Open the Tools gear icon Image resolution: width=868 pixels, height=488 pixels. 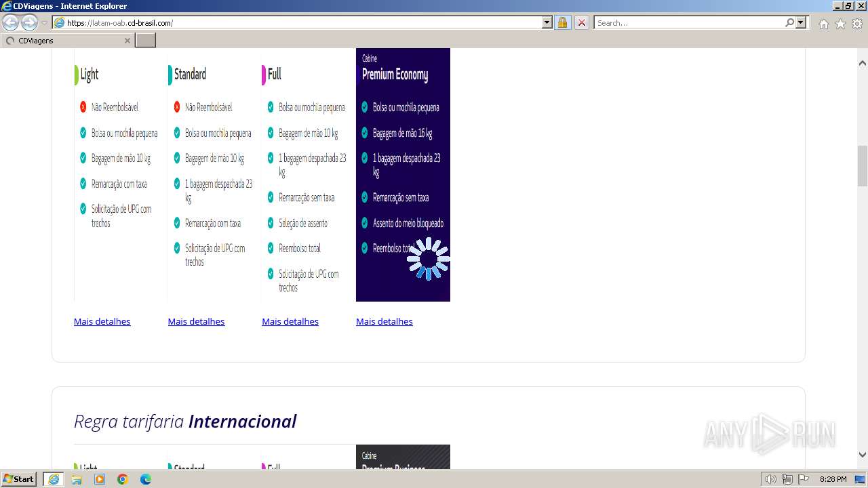[x=857, y=24]
